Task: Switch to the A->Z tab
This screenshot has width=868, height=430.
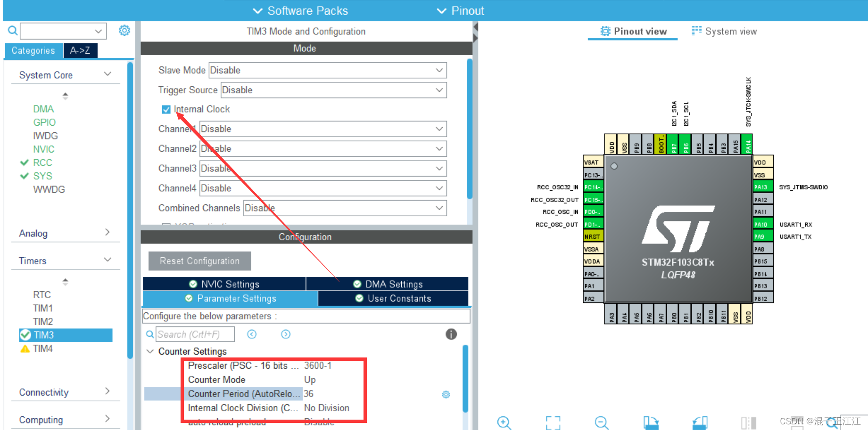Action: click(x=80, y=50)
